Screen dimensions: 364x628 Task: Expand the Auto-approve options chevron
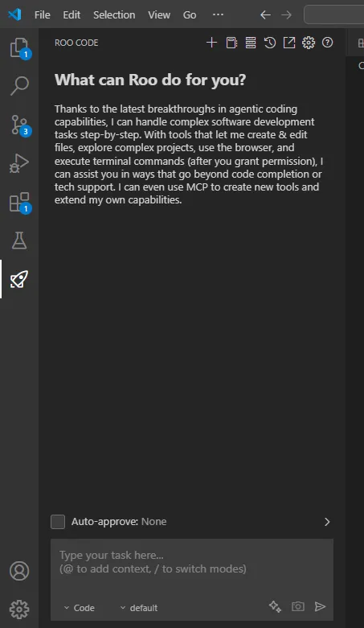pyautogui.click(x=327, y=522)
